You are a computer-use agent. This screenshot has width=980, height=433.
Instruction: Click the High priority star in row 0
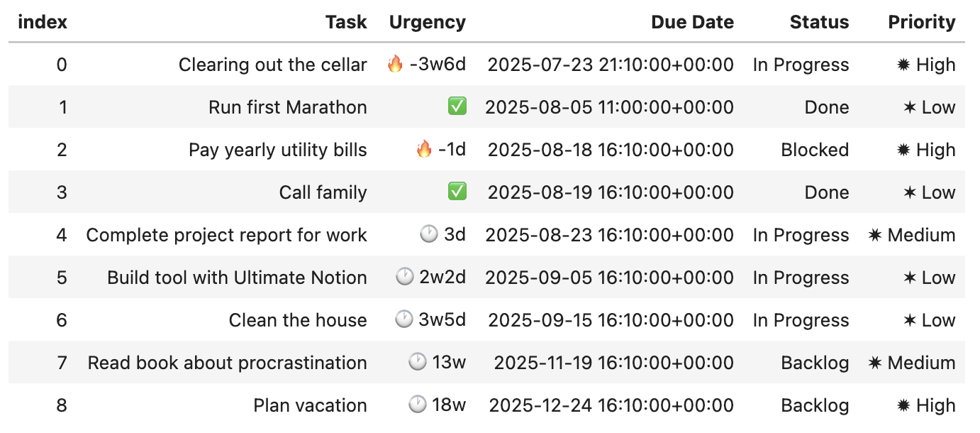click(903, 65)
